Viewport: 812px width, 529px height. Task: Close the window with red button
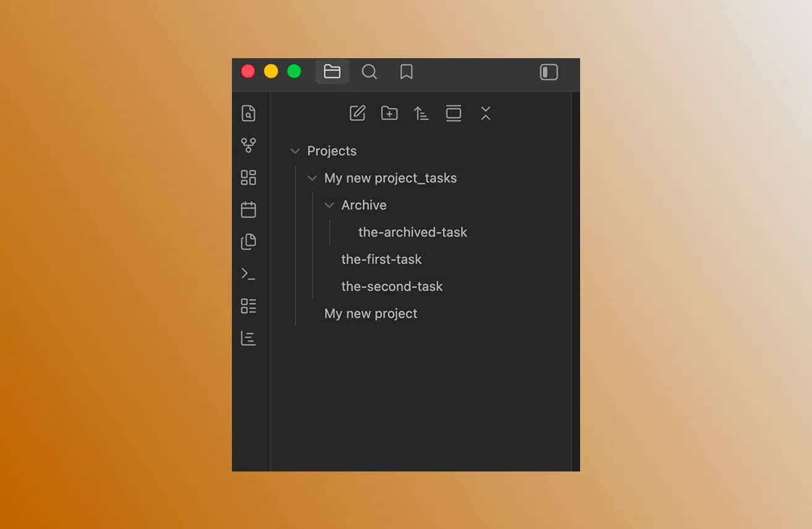click(x=248, y=71)
